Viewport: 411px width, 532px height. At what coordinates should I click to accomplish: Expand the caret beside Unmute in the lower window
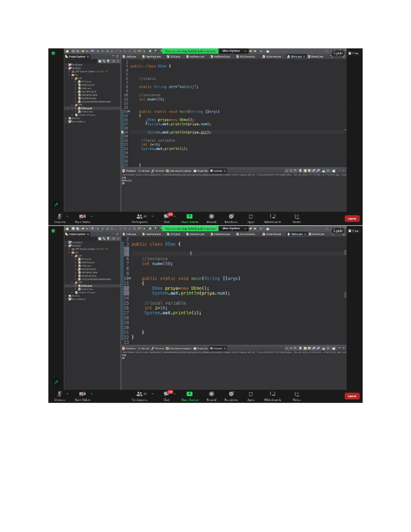67,394
